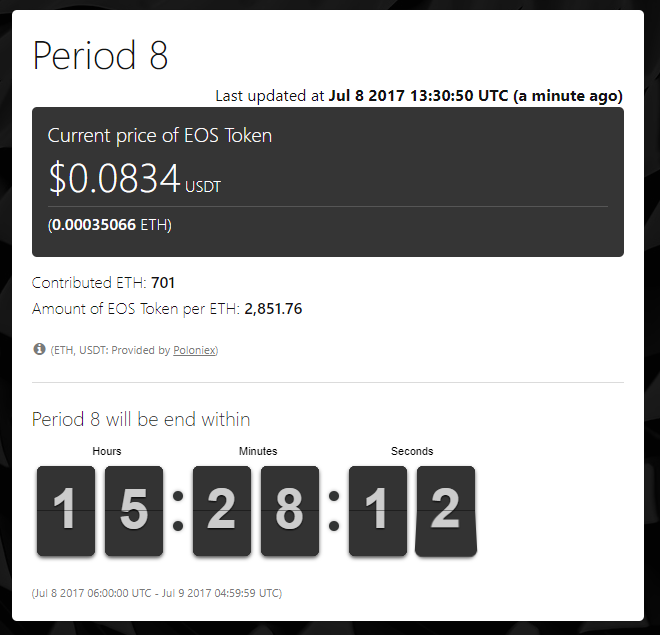This screenshot has width=660, height=635.
Task: Click the Period 8 heading
Action: 100,55
